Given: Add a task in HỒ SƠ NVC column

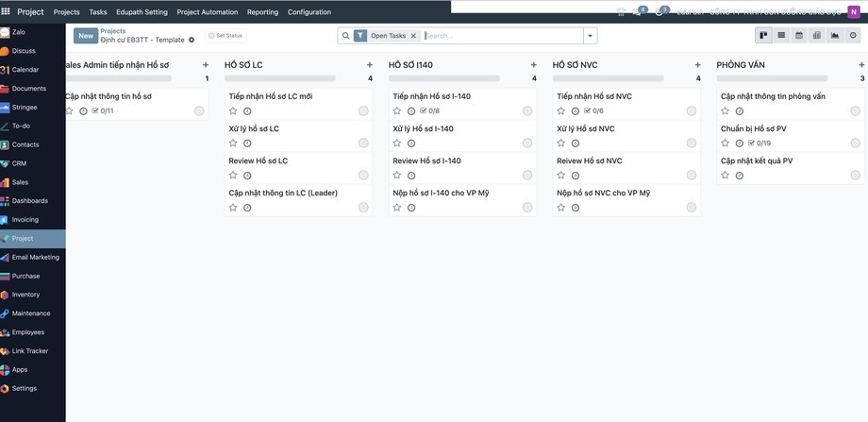Looking at the screenshot, I should [697, 65].
